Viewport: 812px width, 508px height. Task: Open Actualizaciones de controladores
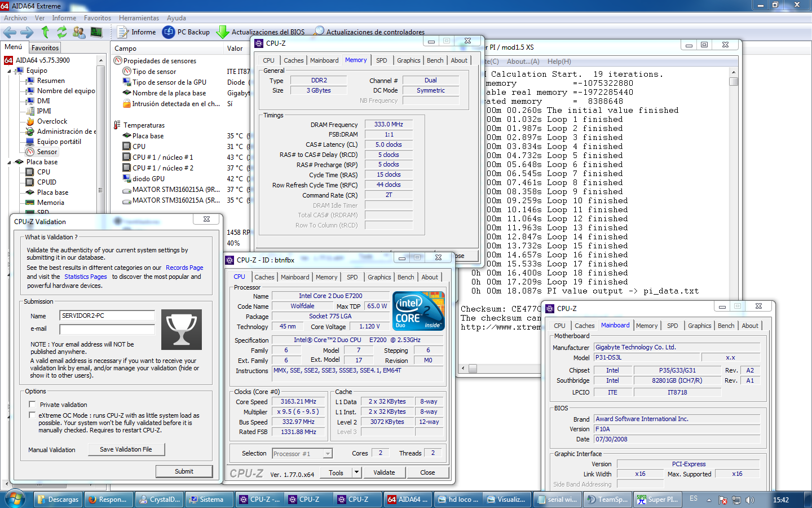(369, 32)
